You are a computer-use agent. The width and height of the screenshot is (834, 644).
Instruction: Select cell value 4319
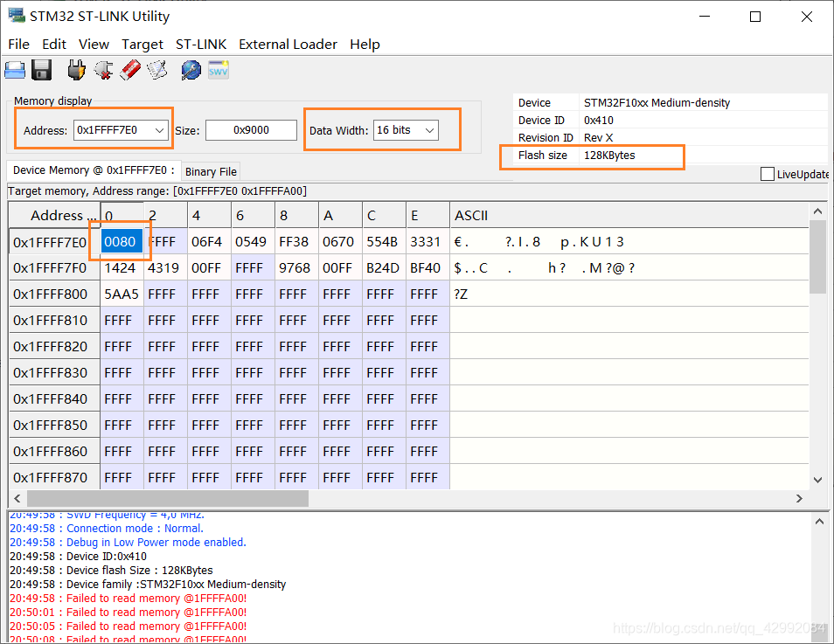165,268
